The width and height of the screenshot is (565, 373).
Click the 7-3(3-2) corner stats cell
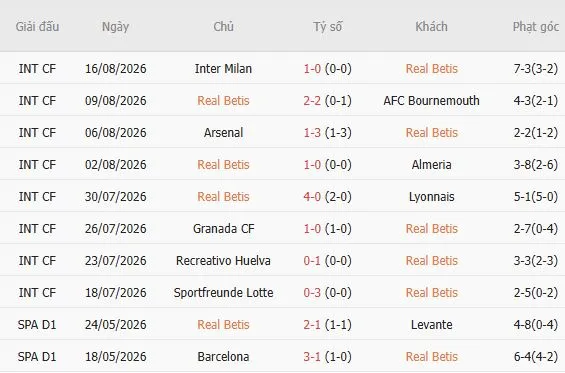535,68
